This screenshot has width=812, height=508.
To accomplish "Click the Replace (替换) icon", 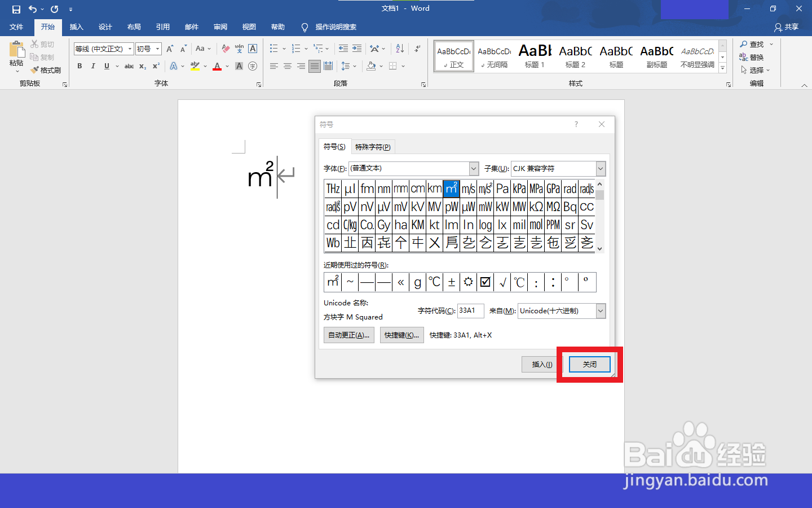I will pyautogui.click(x=744, y=57).
